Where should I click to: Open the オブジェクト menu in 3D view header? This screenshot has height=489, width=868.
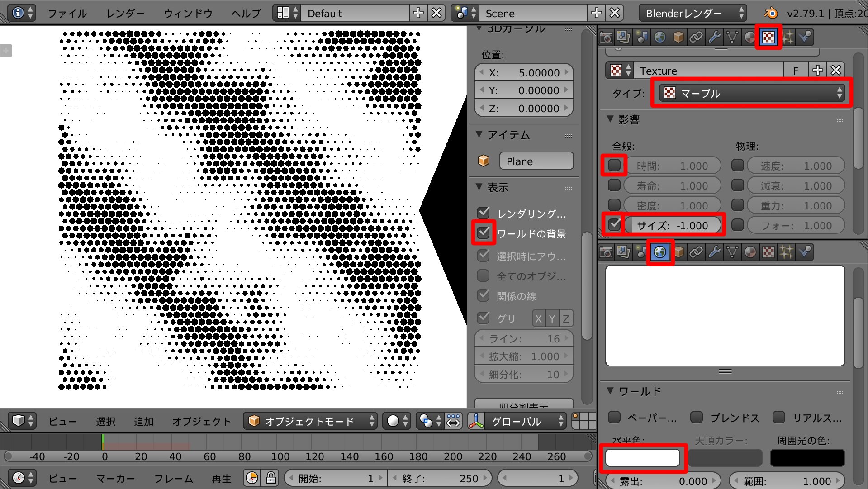(x=202, y=422)
